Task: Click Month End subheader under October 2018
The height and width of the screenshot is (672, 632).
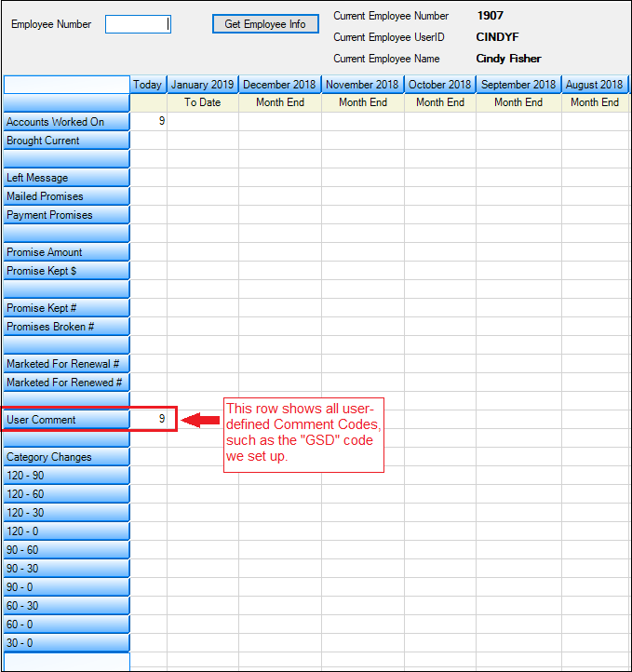Action: pos(440,102)
